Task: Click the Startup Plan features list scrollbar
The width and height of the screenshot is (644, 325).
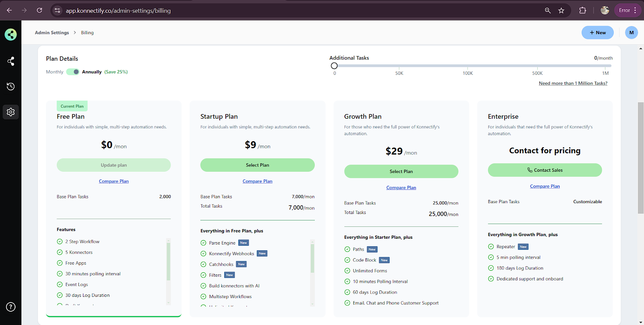Action: point(312,258)
